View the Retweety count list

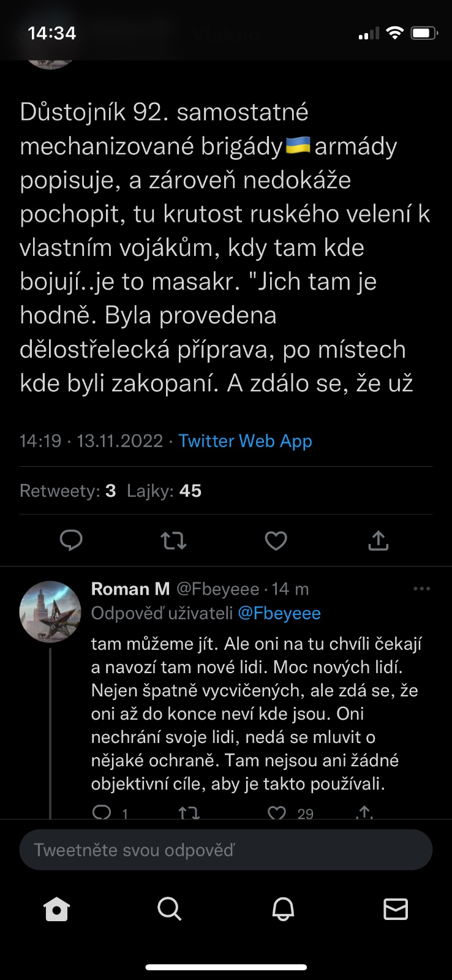click(67, 491)
